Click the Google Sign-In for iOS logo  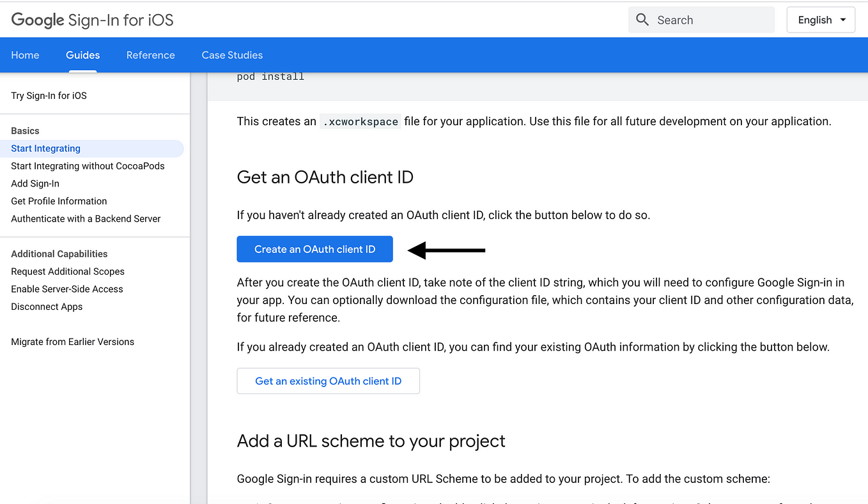point(93,20)
